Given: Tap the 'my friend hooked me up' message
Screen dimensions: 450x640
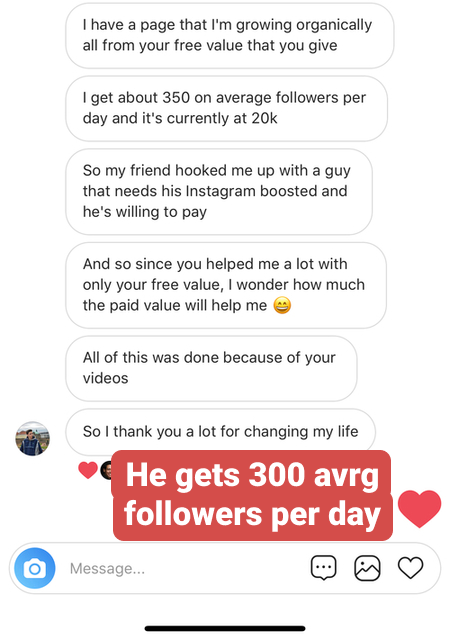Looking at the screenshot, I should click(x=219, y=191).
